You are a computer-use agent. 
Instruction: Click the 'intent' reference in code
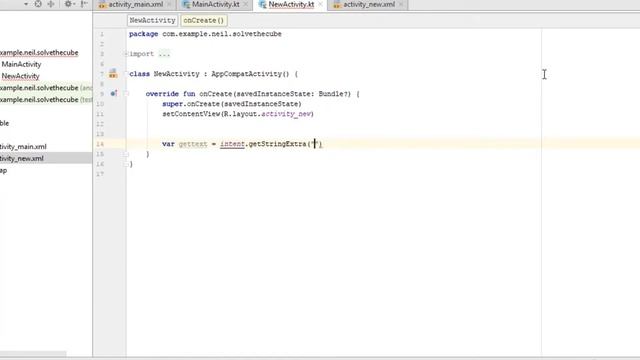[232, 144]
